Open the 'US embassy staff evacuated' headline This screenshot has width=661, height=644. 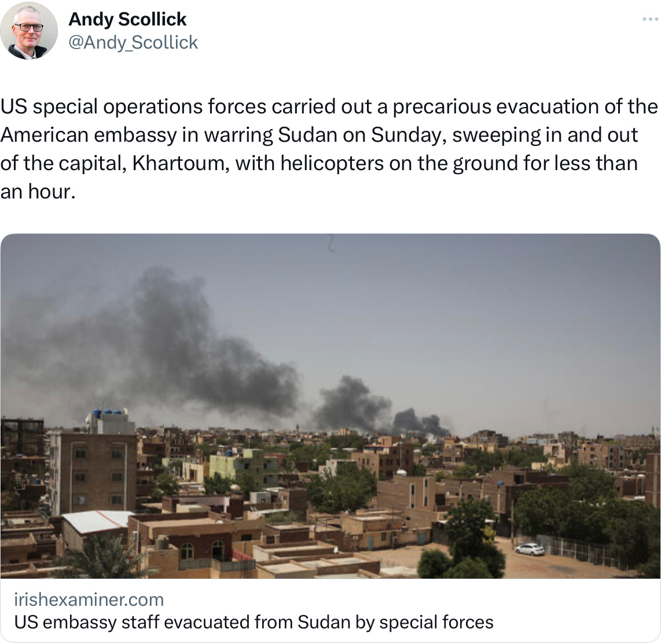tap(254, 622)
